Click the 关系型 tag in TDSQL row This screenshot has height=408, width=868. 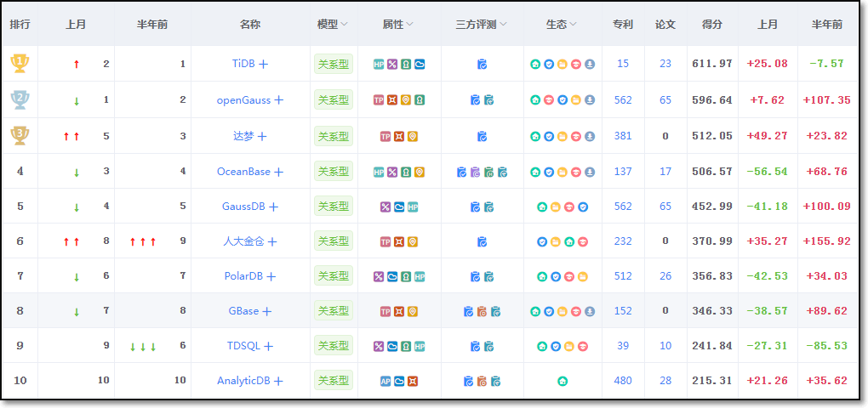click(x=334, y=346)
